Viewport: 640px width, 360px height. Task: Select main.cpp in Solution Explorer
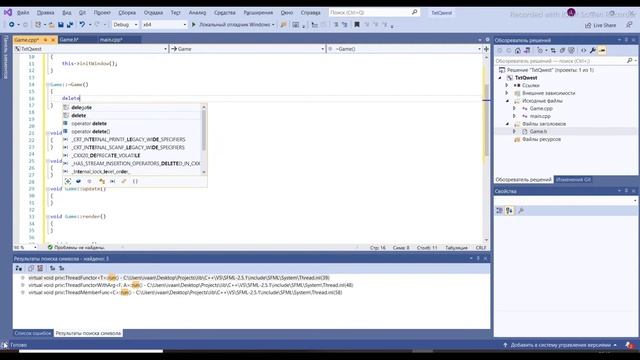click(x=540, y=116)
